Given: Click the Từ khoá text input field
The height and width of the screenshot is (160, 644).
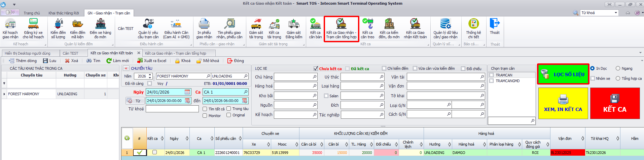Looking at the screenshot, I should (172, 109).
